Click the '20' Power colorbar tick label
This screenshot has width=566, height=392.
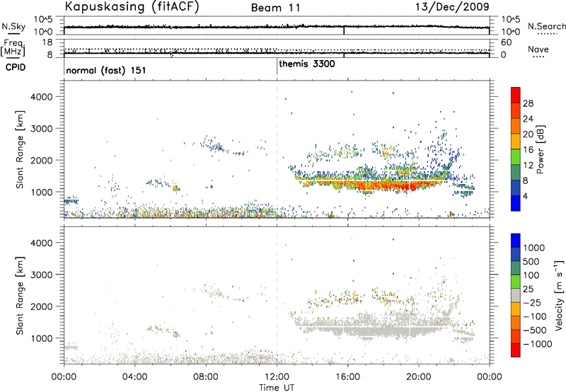[528, 134]
